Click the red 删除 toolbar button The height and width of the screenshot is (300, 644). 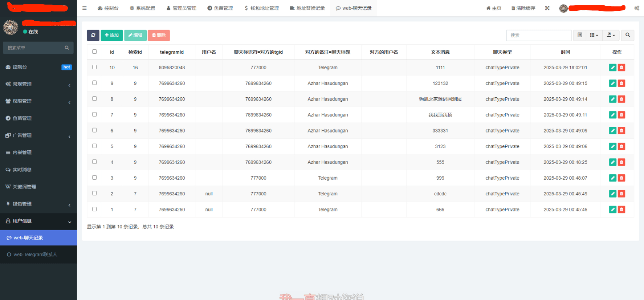click(x=159, y=35)
